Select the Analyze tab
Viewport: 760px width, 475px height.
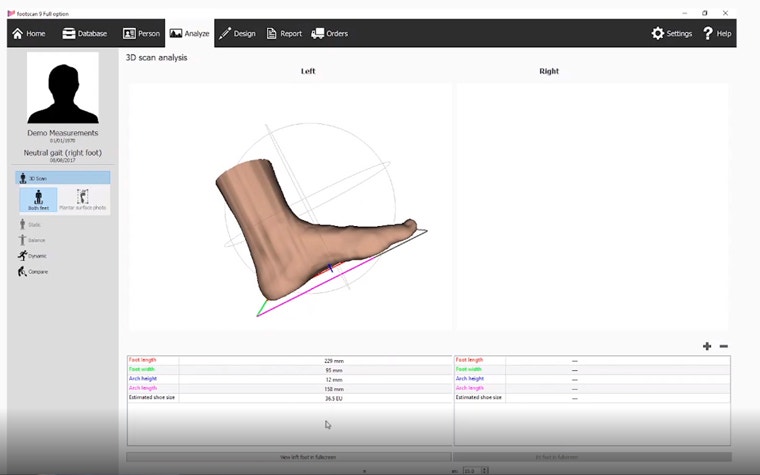(x=190, y=33)
